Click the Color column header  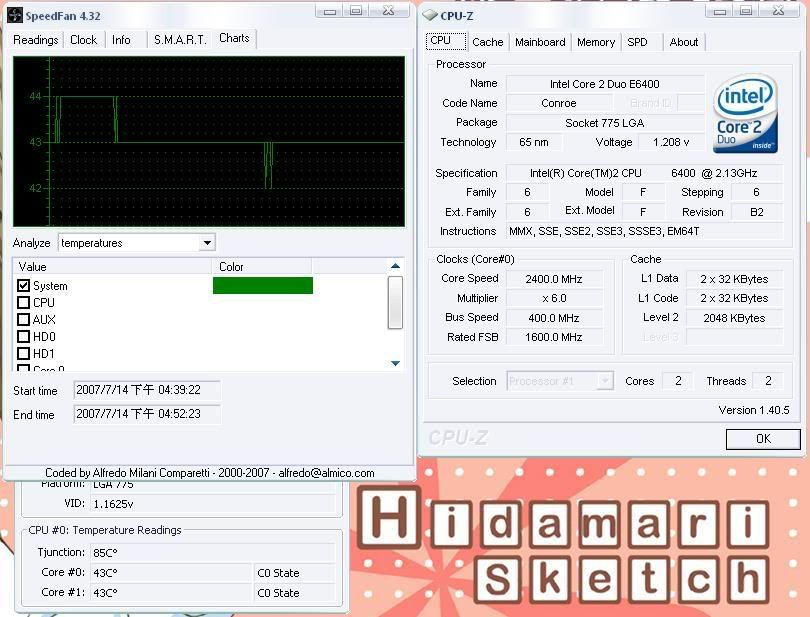(261, 267)
